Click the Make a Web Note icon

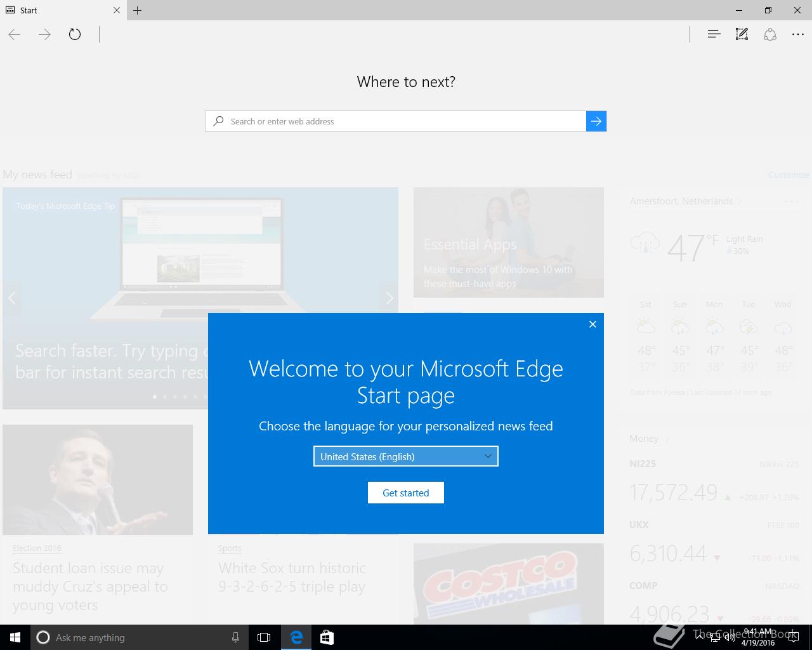coord(742,34)
